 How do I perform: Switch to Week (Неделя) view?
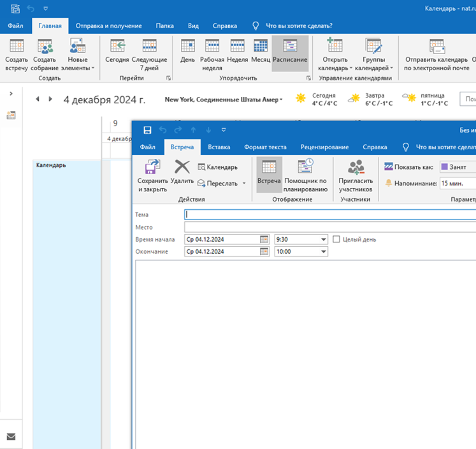point(238,51)
